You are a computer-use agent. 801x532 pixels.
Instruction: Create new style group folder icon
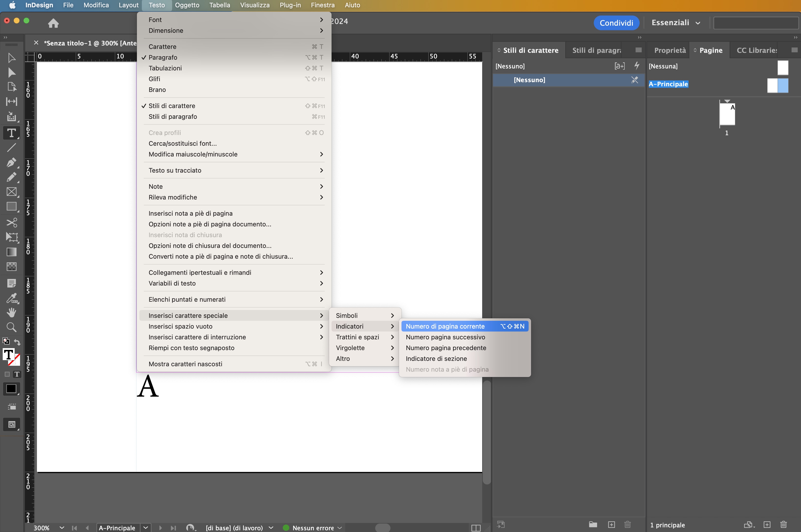click(x=593, y=524)
